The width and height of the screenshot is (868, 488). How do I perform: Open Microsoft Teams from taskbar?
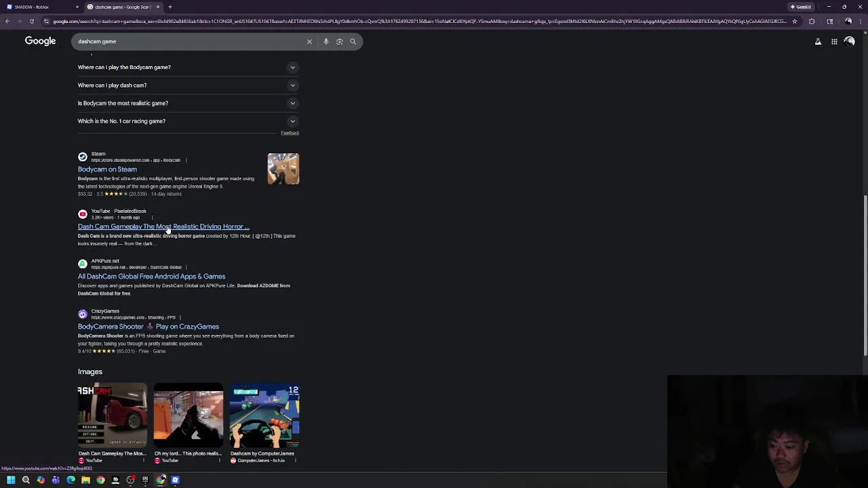pyautogui.click(x=56, y=480)
